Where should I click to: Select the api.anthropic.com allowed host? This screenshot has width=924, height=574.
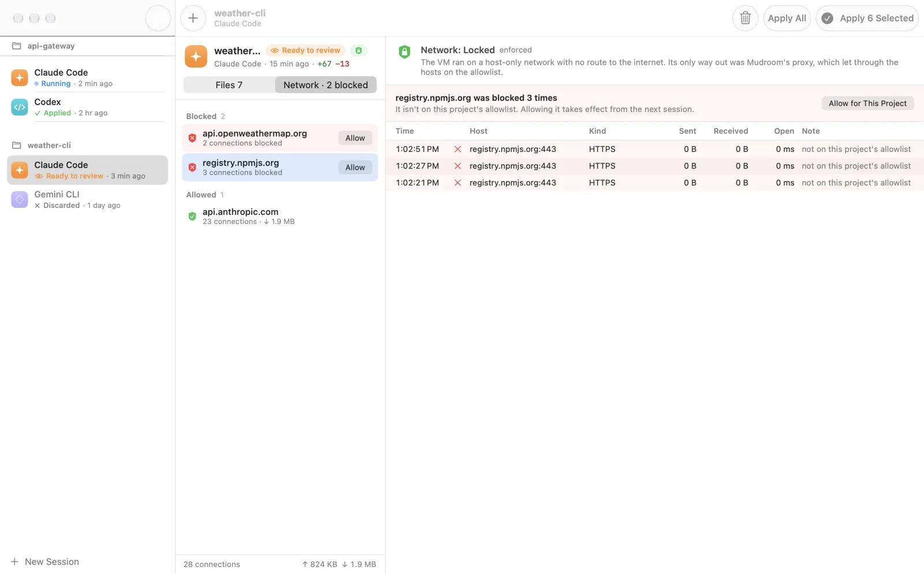280,217
